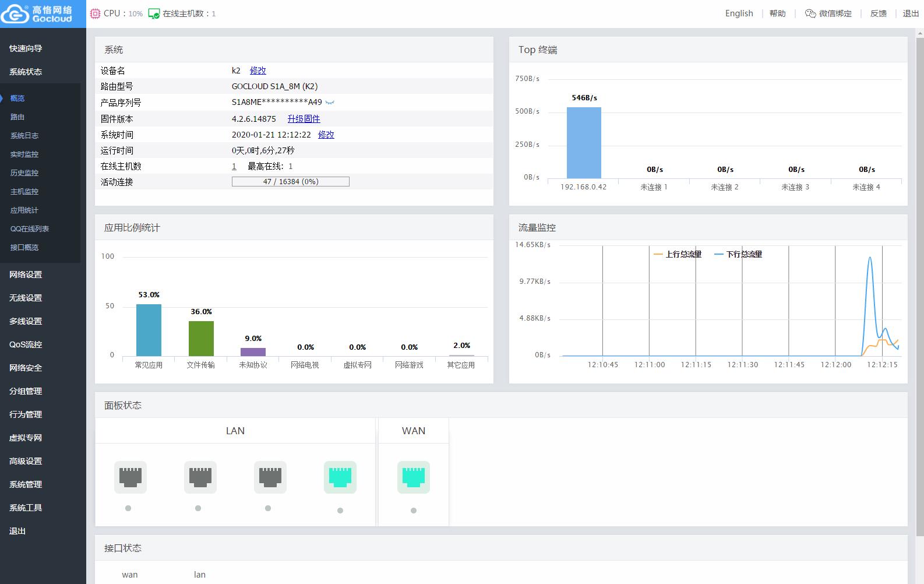Screen dimensions: 924x584
Task: Reveal hidden serial number eye icon
Action: (330, 103)
